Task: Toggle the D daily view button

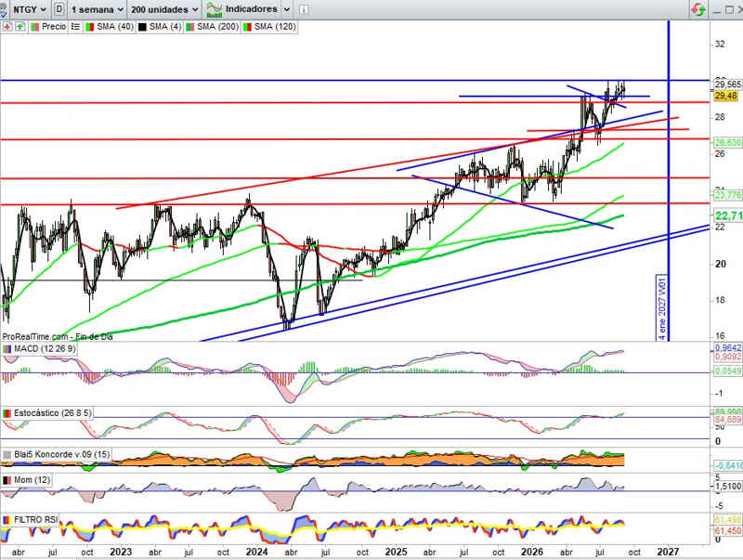Action: (x=59, y=9)
